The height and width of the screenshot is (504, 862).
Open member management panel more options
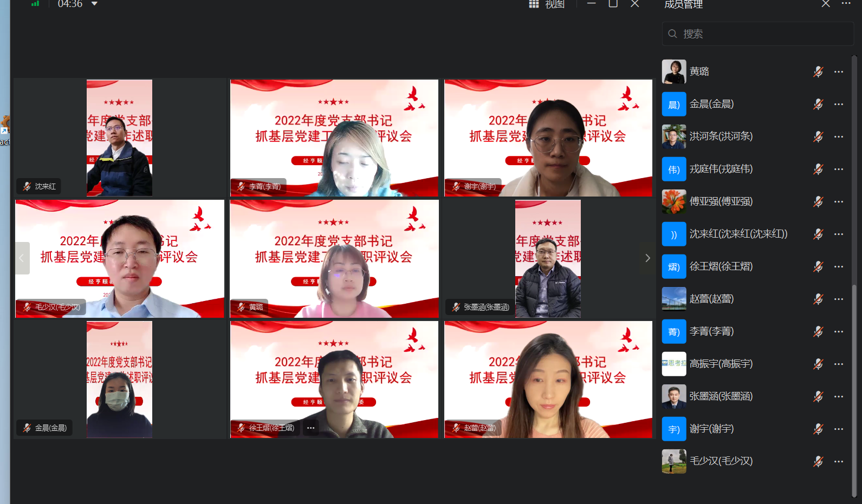846,4
